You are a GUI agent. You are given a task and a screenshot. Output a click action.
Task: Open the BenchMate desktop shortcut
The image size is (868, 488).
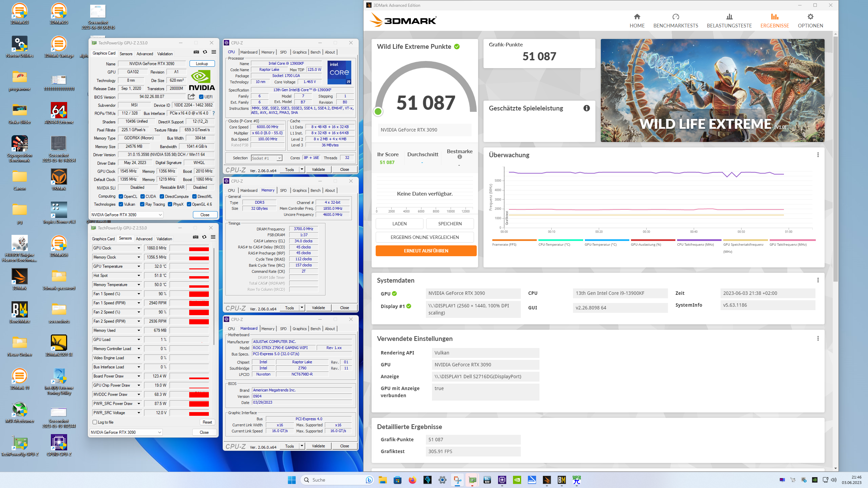pyautogui.click(x=20, y=312)
